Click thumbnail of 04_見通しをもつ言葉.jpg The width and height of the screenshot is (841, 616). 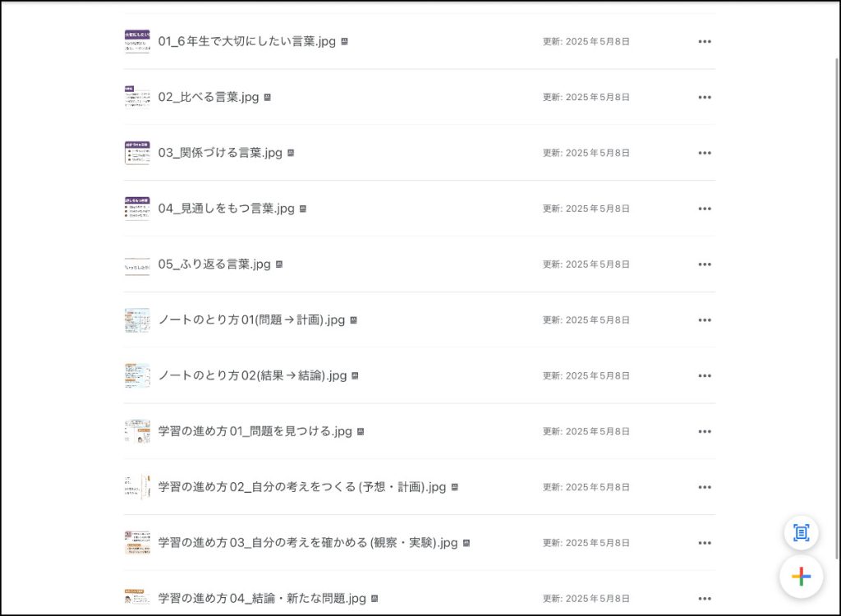(137, 209)
